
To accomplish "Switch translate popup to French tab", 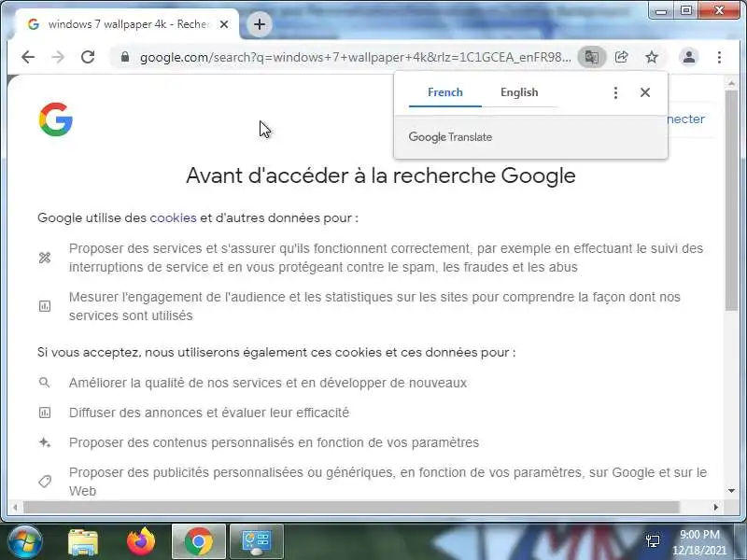I will tap(445, 92).
